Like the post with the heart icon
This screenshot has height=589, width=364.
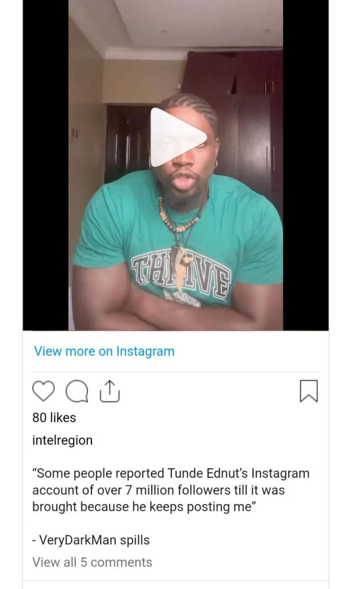click(x=44, y=391)
